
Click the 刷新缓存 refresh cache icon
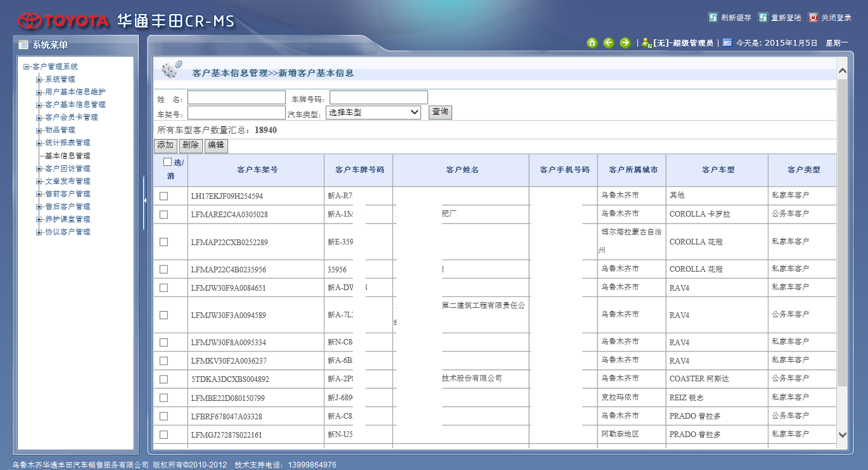713,18
